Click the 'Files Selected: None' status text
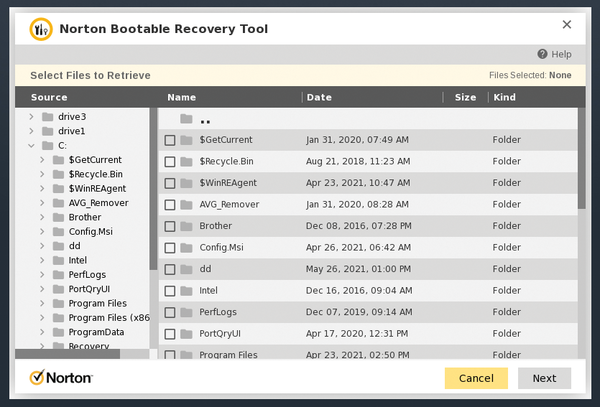The width and height of the screenshot is (600, 407). (530, 75)
